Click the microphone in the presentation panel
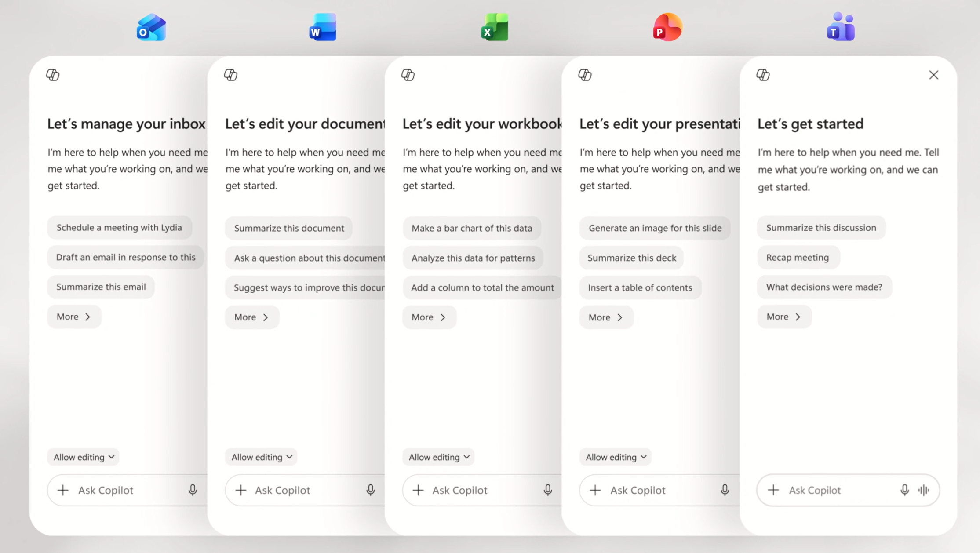 click(725, 490)
